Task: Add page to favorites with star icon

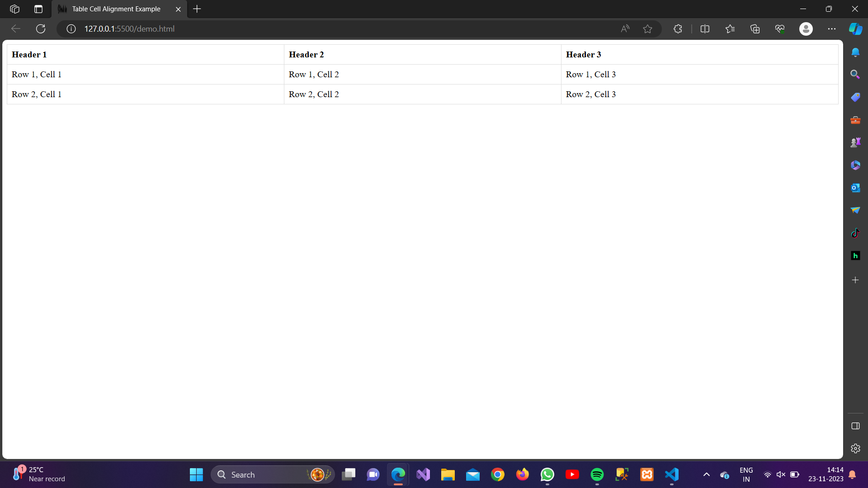Action: pyautogui.click(x=647, y=29)
